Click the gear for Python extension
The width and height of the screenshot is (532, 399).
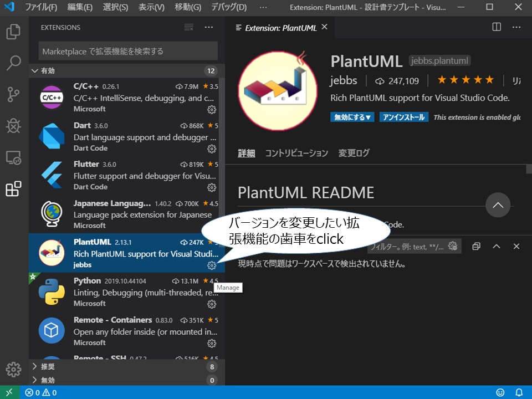click(x=212, y=304)
